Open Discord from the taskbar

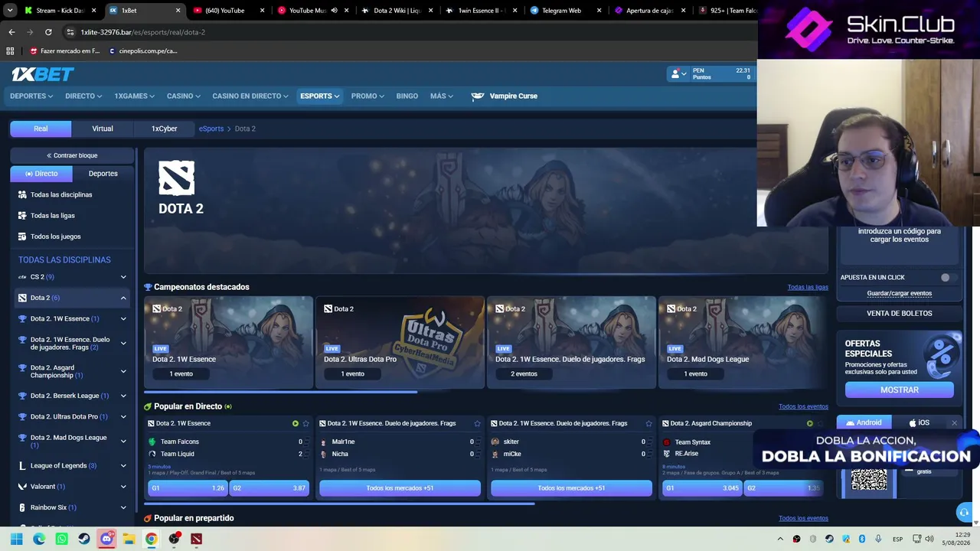click(x=106, y=539)
